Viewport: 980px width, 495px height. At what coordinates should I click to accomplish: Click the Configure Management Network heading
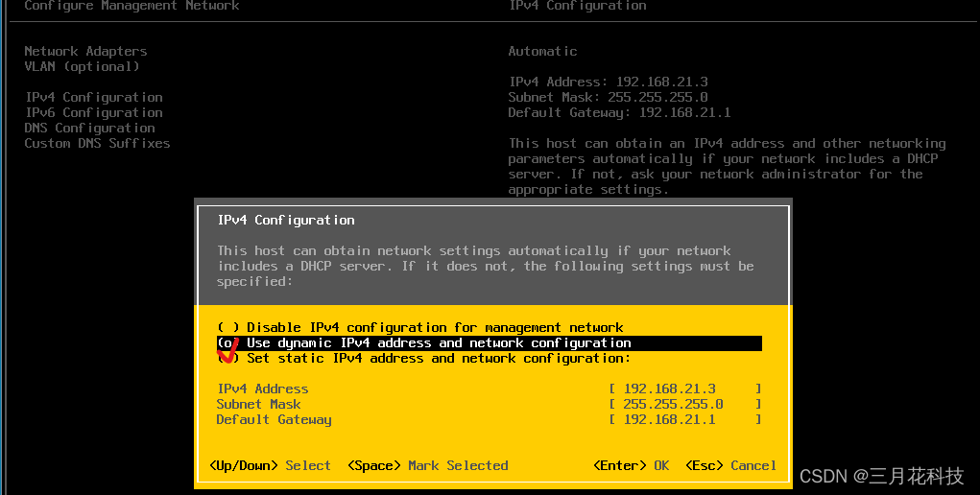131,6
